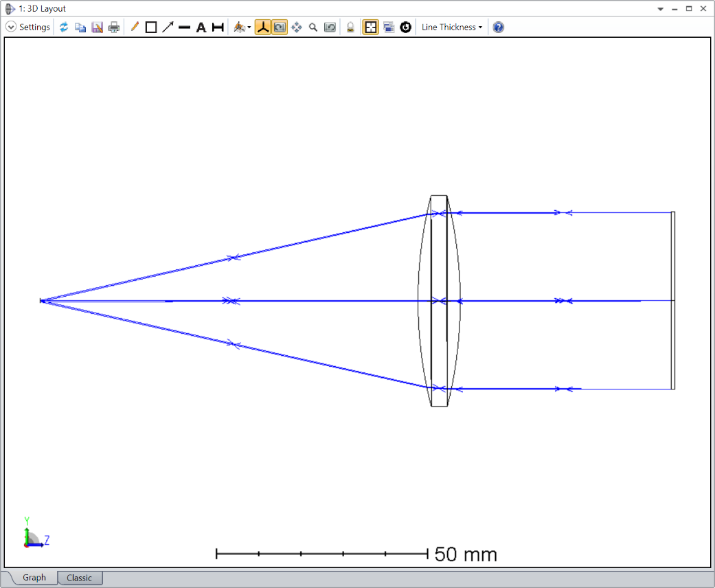Click the 50 mm scale bar label
This screenshot has width=715, height=588.
pyautogui.click(x=466, y=555)
